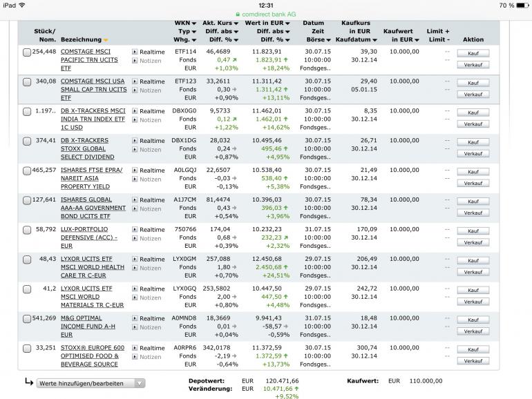Sort by Typ column header
The height and width of the screenshot is (399, 532).
(187, 32)
